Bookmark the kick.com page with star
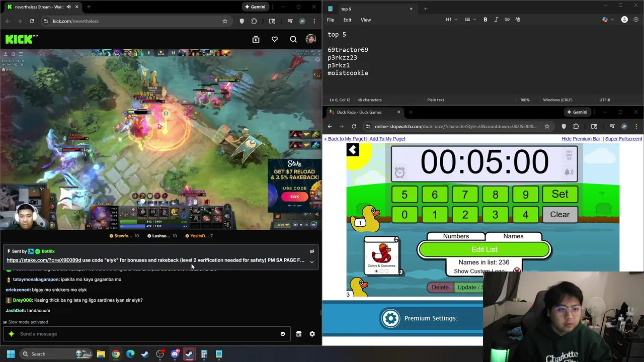The width and height of the screenshot is (644, 362). pyautogui.click(x=225, y=21)
